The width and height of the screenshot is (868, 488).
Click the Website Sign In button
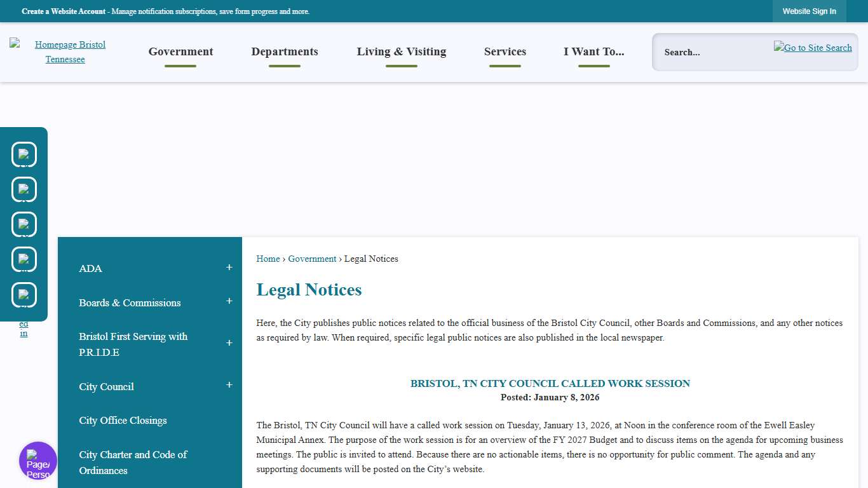(x=809, y=11)
